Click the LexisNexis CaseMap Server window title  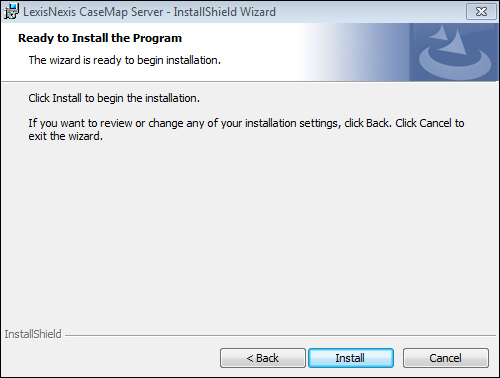pyautogui.click(x=149, y=12)
